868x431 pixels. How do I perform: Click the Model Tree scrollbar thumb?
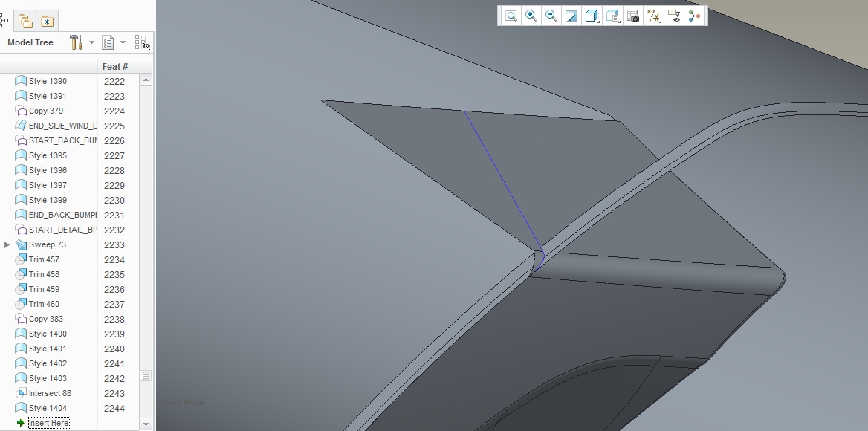pos(146,376)
